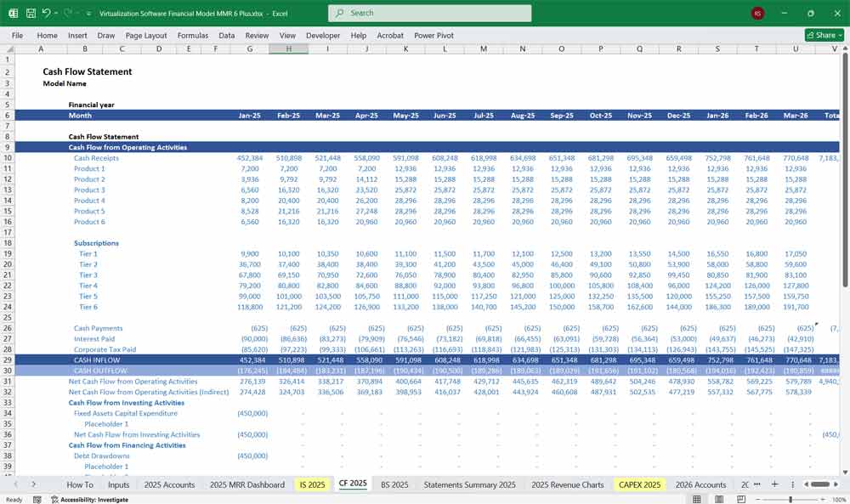
Task: Open the 2026 Accounts sheet tab
Action: [700, 484]
